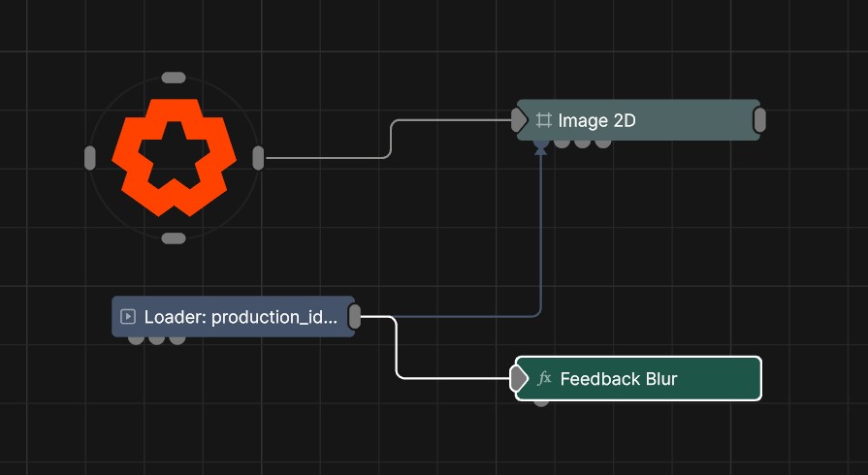Screen dimensions: 868x475
Task: Click the Loader node's output port
Action: (354, 317)
